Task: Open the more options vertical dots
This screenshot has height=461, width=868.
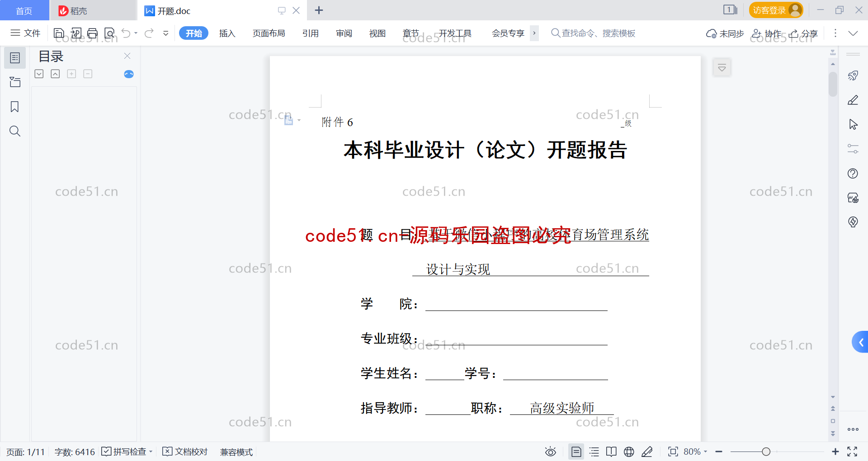Action: coord(835,33)
